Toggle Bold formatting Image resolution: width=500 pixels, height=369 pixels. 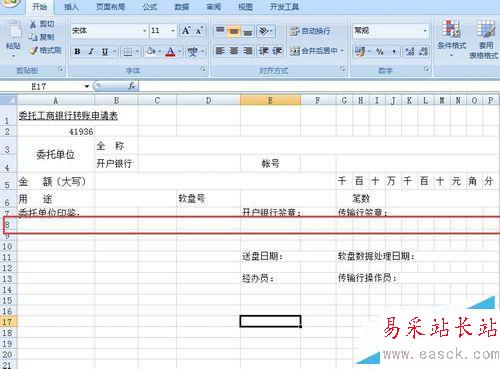point(77,51)
